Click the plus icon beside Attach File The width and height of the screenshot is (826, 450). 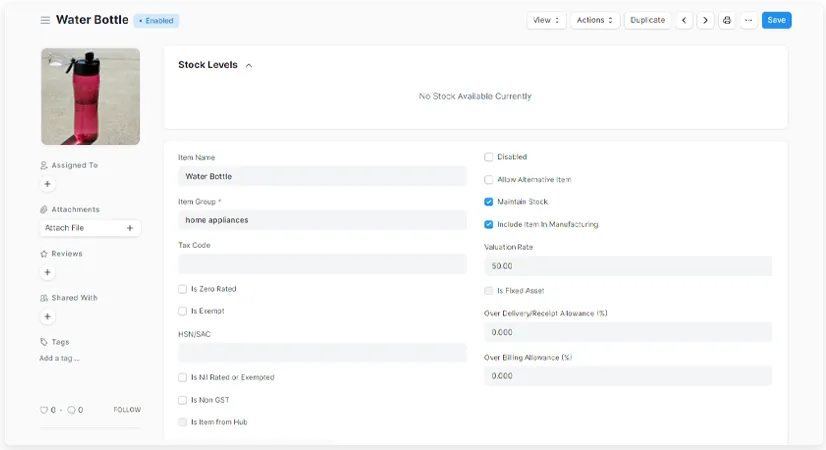click(x=130, y=228)
